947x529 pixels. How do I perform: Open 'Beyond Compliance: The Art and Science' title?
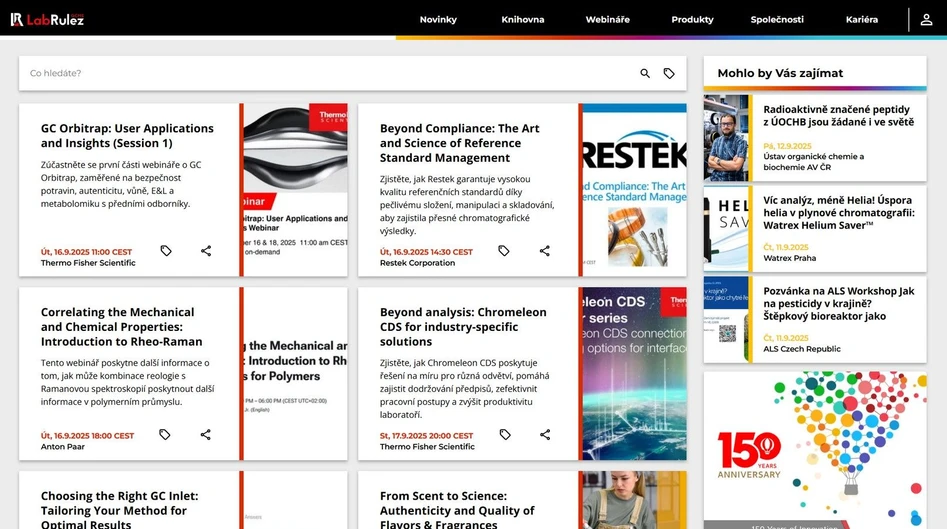460,143
